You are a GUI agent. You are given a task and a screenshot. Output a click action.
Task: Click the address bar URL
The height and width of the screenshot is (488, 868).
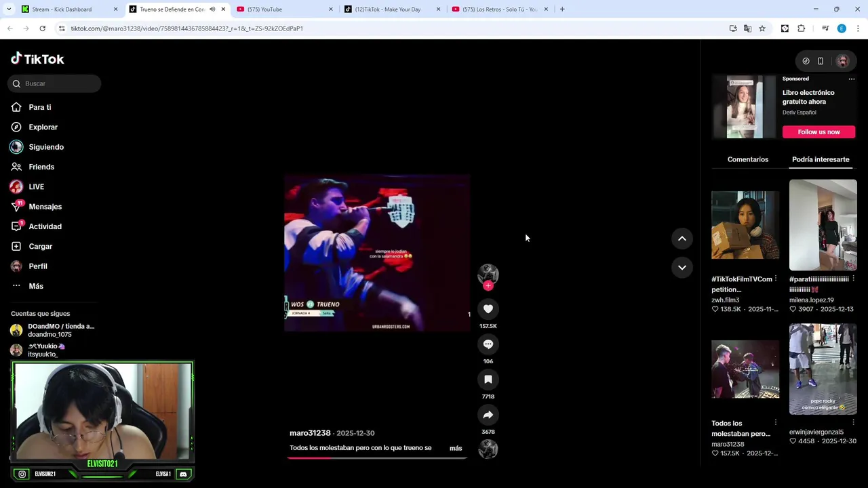[x=187, y=28]
